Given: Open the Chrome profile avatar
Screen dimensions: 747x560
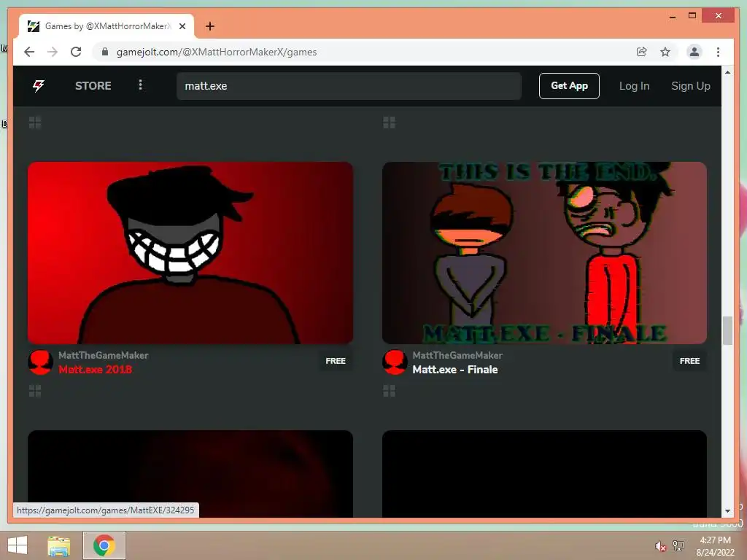Looking at the screenshot, I should (x=694, y=52).
